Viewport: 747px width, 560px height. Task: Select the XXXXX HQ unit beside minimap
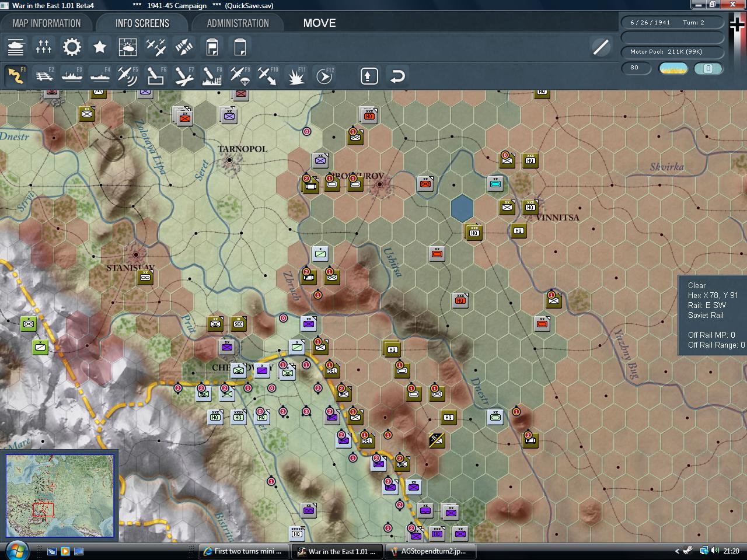coord(297,533)
